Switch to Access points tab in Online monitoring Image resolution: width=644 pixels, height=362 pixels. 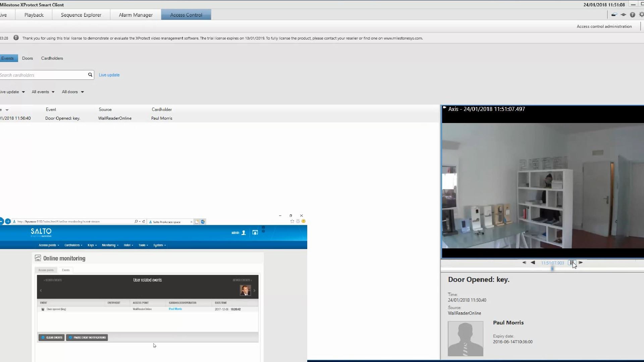pyautogui.click(x=46, y=270)
